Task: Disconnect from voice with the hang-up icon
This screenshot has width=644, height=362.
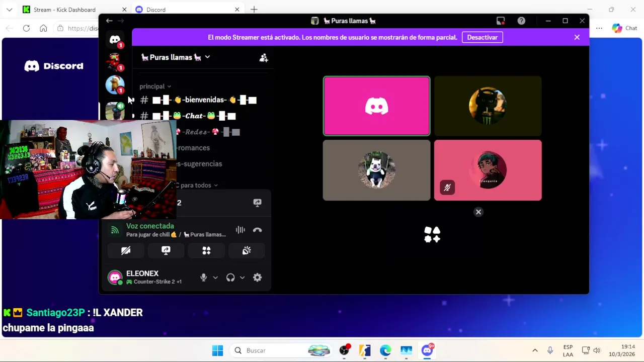Action: coord(257,230)
